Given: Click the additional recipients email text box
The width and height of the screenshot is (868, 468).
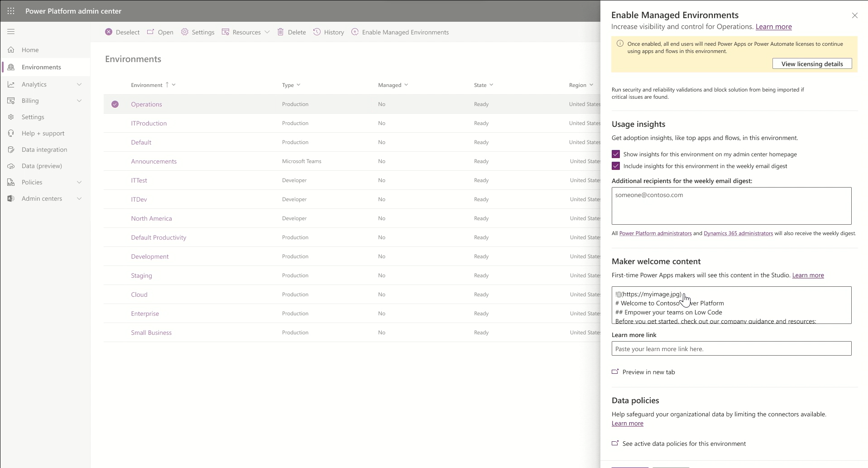Looking at the screenshot, I should click(732, 206).
